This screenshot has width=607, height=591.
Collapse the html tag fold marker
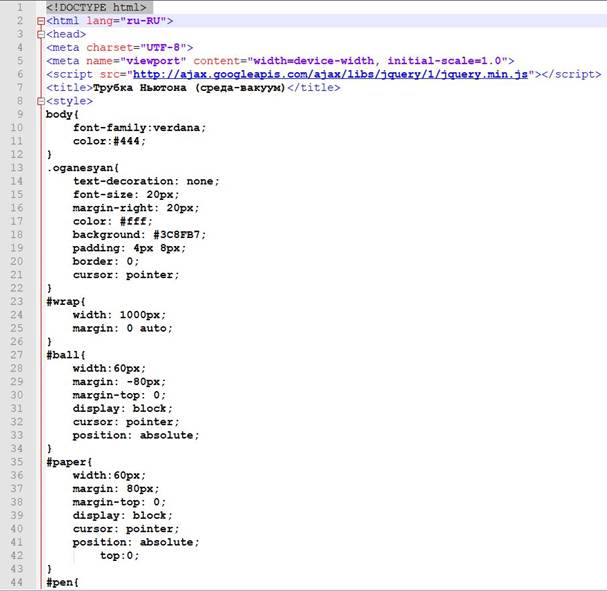41,21
